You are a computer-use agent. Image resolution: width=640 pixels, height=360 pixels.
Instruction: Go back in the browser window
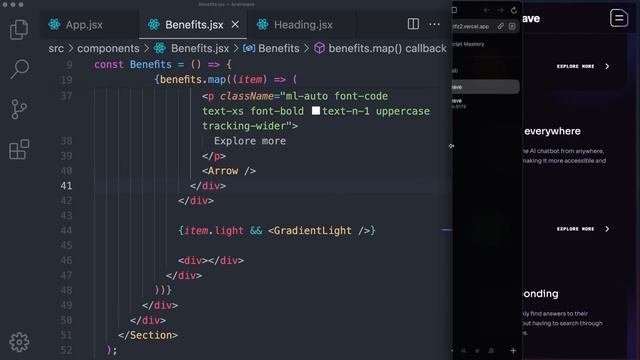[x=487, y=10]
